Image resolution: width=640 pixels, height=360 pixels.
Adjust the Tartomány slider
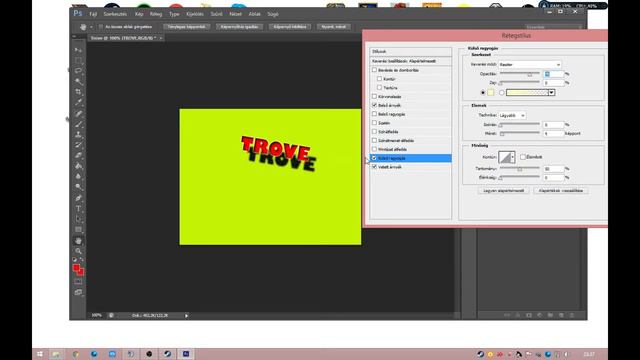(520, 169)
